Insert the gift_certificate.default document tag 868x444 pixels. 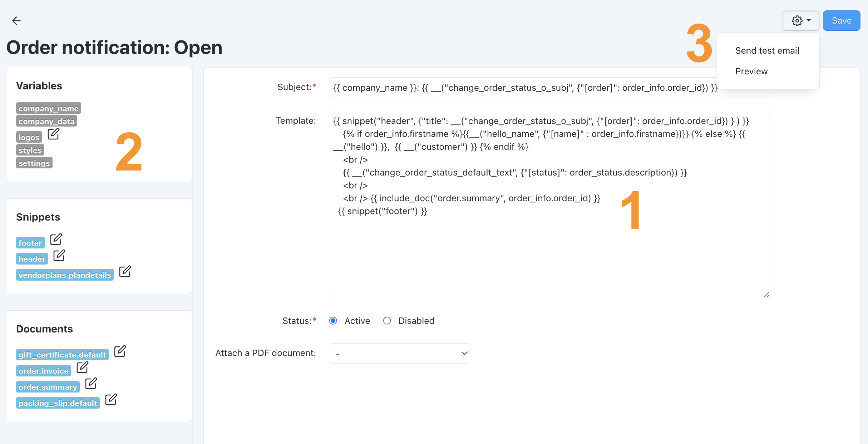click(x=62, y=355)
